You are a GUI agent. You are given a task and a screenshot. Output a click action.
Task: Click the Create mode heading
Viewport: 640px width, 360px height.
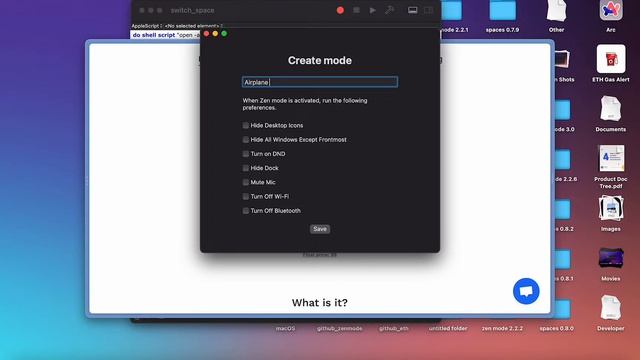pyautogui.click(x=320, y=60)
